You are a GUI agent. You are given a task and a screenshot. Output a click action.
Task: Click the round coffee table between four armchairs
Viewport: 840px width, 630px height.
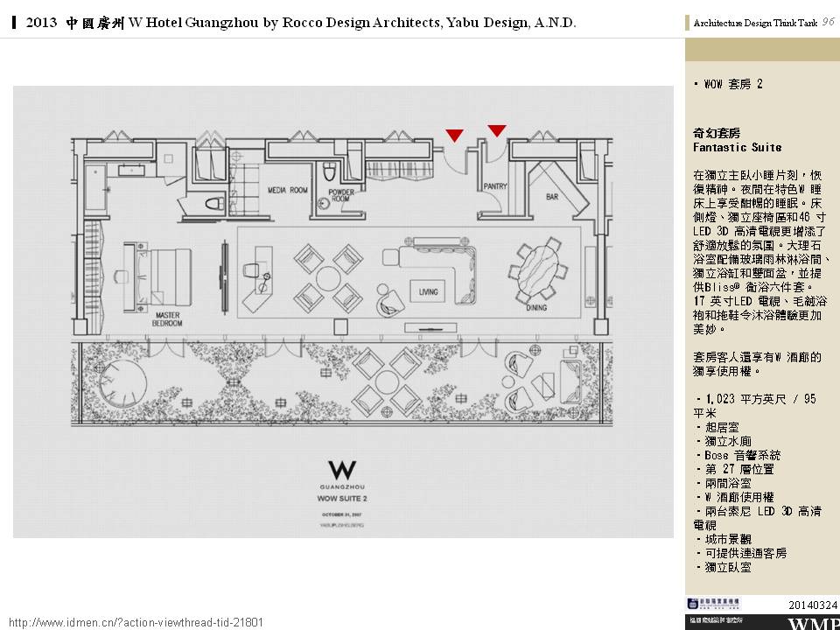tap(328, 278)
